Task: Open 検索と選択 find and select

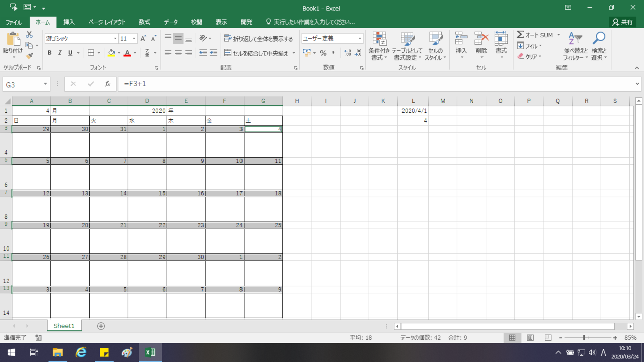Action: click(x=599, y=46)
